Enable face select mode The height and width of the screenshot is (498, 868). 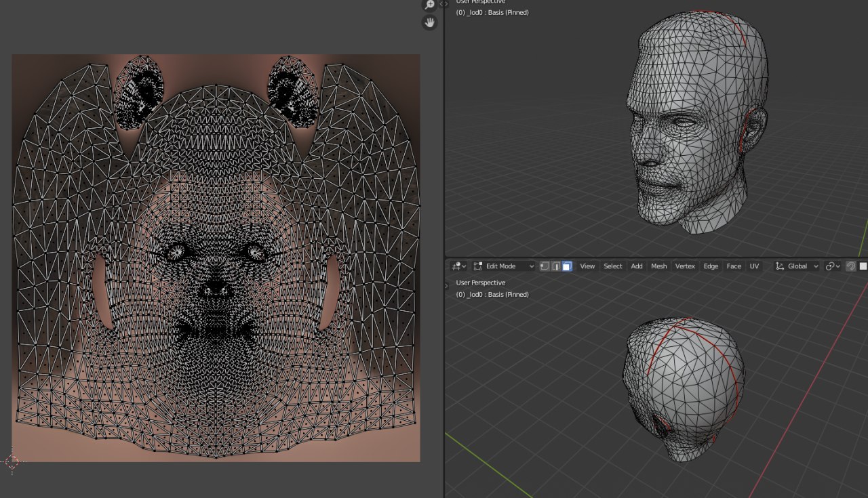(x=567, y=266)
